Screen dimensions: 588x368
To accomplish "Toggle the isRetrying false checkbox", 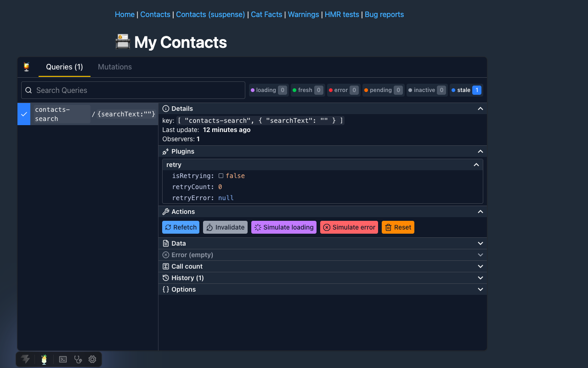I will [221, 176].
